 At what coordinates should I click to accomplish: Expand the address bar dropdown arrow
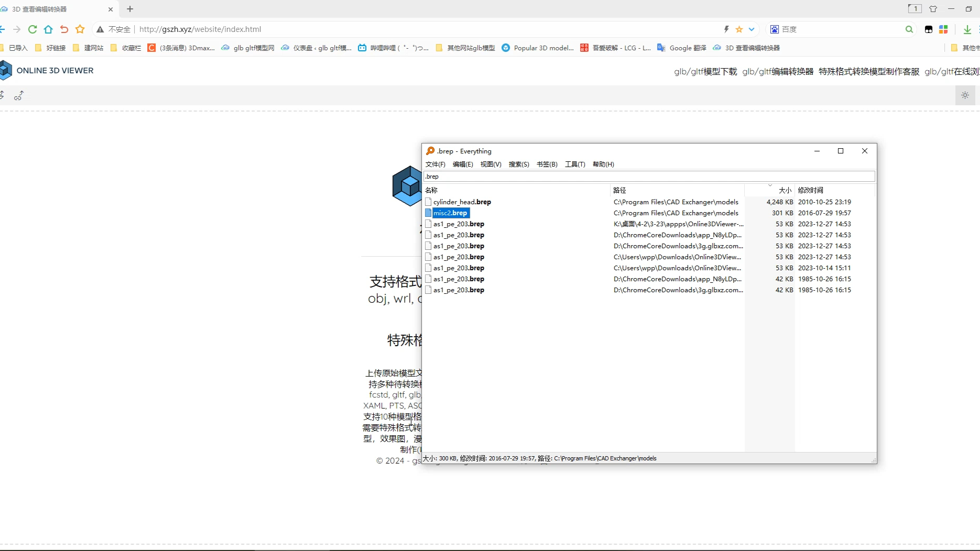752,29
